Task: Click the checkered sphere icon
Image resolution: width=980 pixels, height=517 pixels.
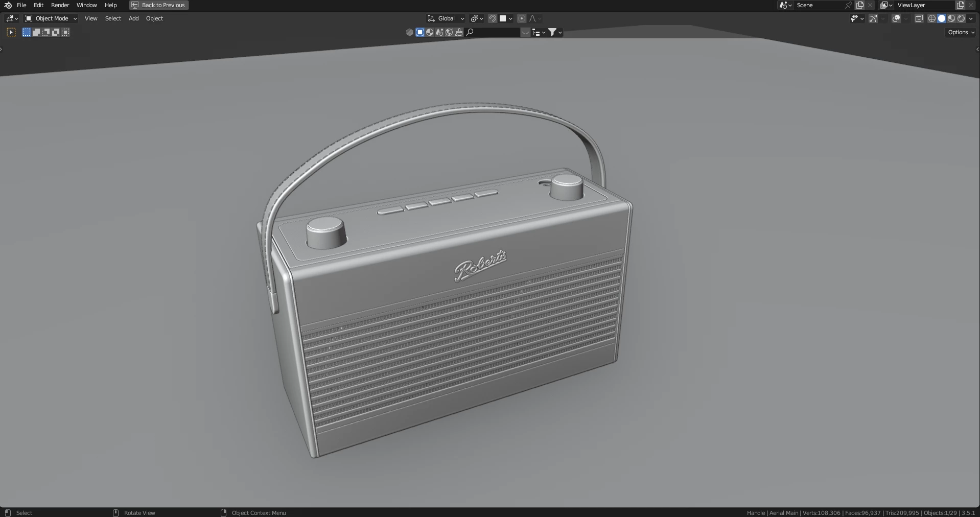Action: tap(430, 32)
